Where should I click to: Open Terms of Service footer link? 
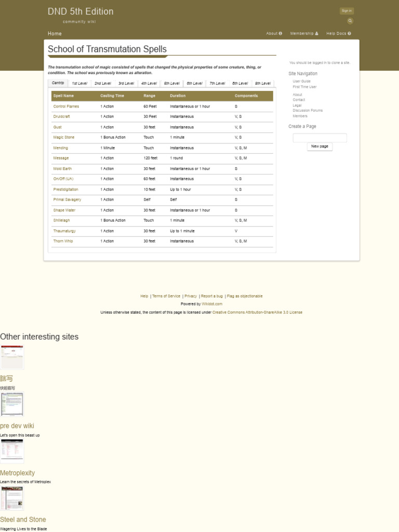[166, 296]
